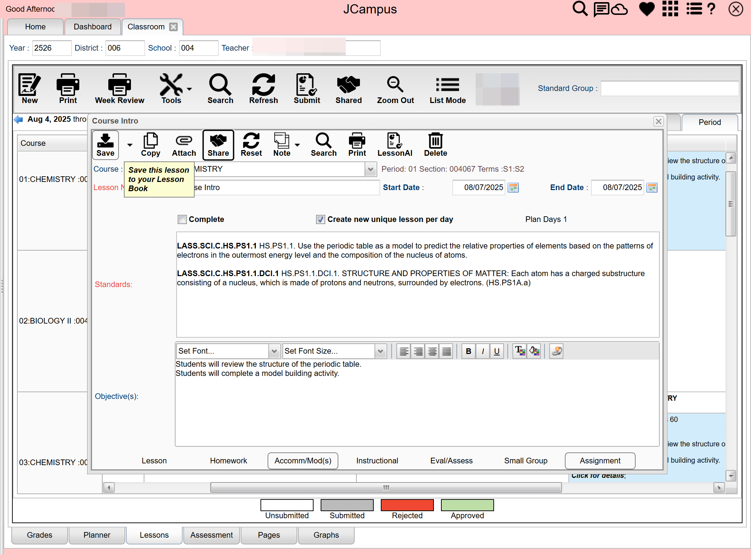This screenshot has width=751, height=560.
Task: Click the JCampus header search magnifier
Action: (x=580, y=9)
